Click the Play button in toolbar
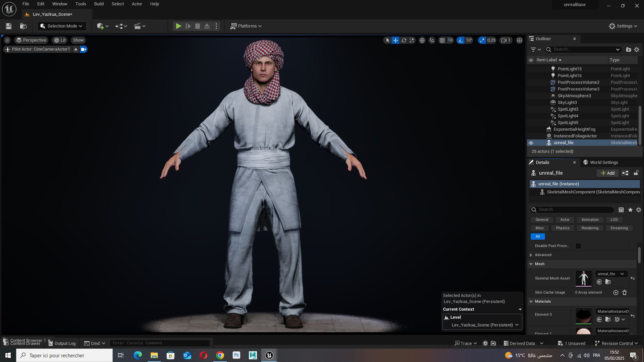This screenshot has width=644, height=362. (178, 26)
